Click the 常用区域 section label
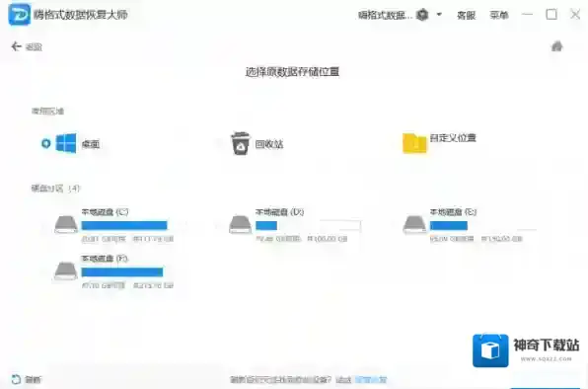The image size is (588, 389). [x=47, y=111]
